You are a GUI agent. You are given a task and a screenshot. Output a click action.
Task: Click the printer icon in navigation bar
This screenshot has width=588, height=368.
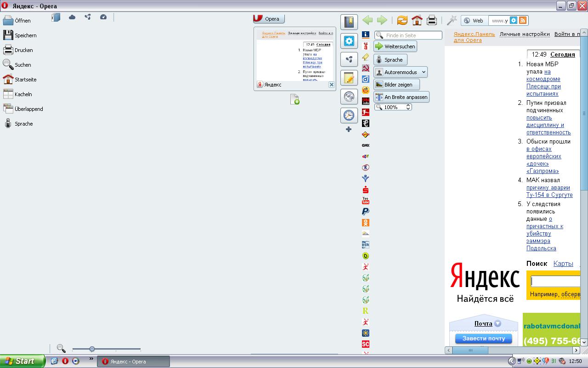click(x=432, y=20)
